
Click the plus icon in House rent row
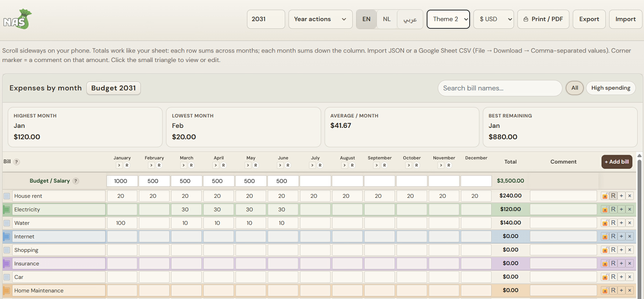tap(621, 196)
